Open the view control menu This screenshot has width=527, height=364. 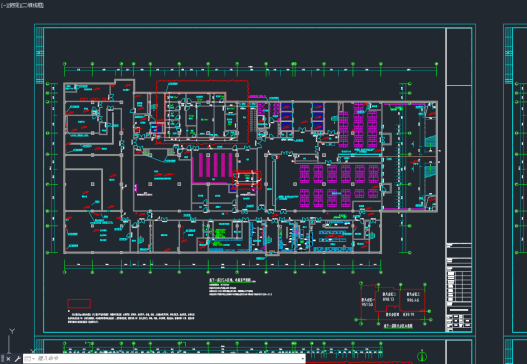coord(12,5)
